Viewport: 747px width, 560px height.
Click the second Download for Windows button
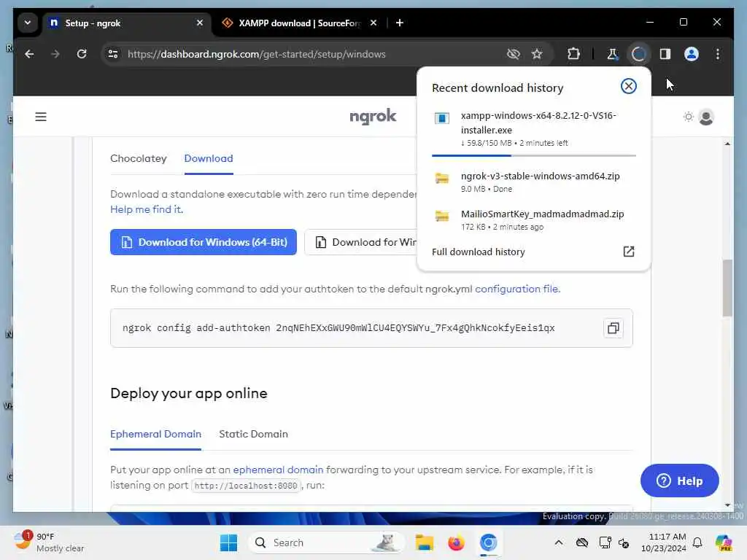[x=360, y=242]
